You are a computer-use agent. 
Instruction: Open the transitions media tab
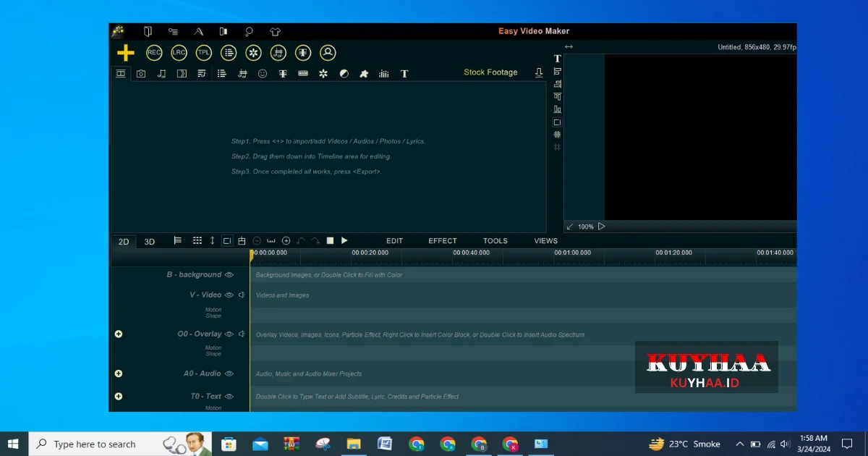[182, 73]
